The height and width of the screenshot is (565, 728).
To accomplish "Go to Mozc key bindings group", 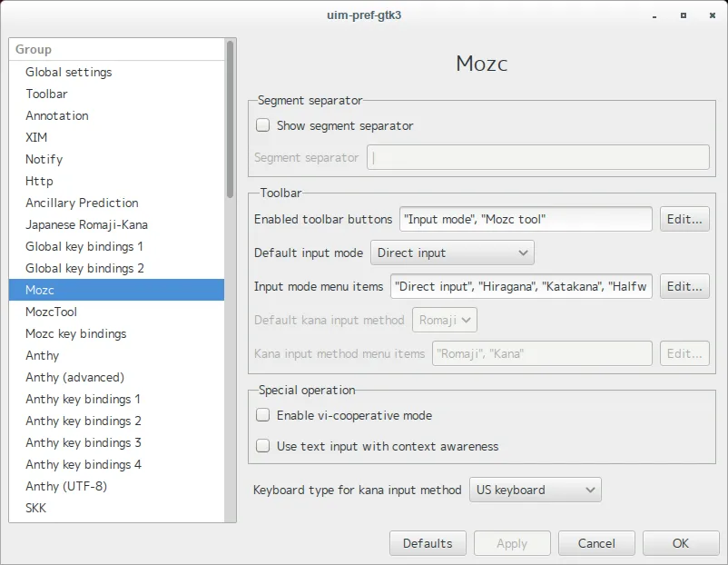I will [x=76, y=334].
